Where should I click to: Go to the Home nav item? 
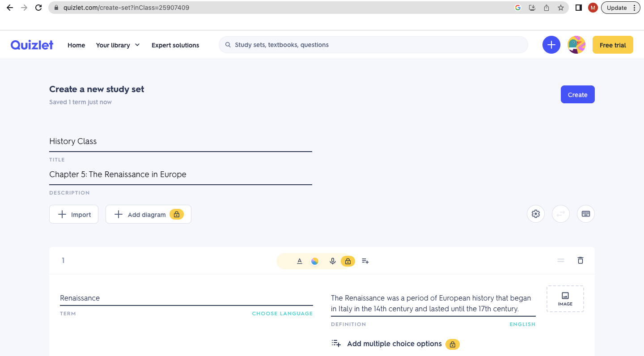[x=76, y=45]
